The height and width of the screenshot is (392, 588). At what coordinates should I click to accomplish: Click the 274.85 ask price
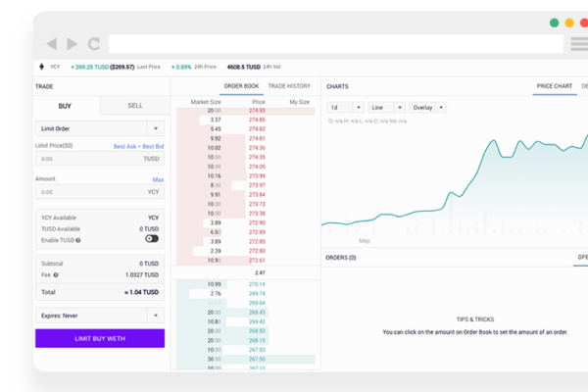pos(257,120)
